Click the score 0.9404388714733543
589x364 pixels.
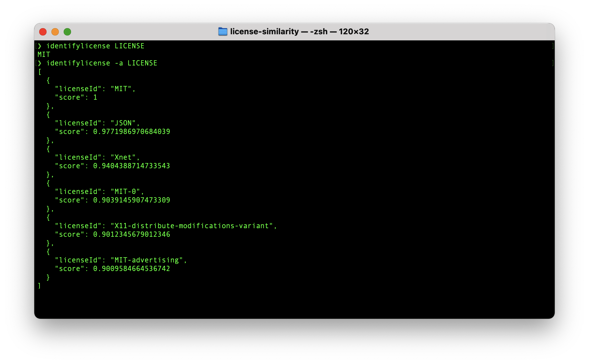point(131,166)
